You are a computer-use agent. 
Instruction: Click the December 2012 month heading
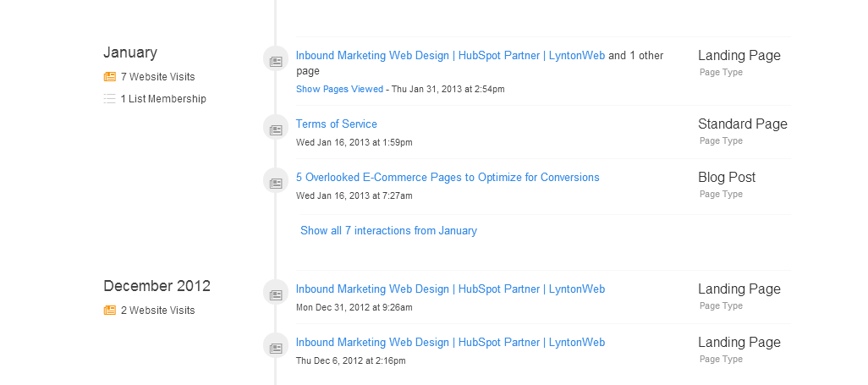point(157,286)
